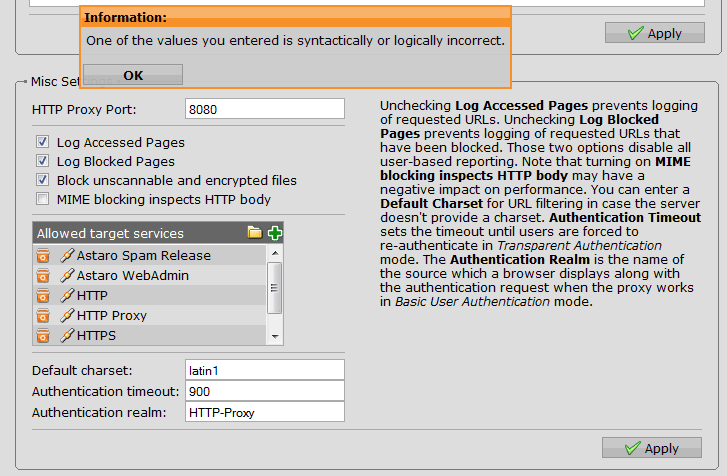The image size is (727, 476).
Task: Disable the Log Accessed Pages checkbox
Action: [43, 142]
